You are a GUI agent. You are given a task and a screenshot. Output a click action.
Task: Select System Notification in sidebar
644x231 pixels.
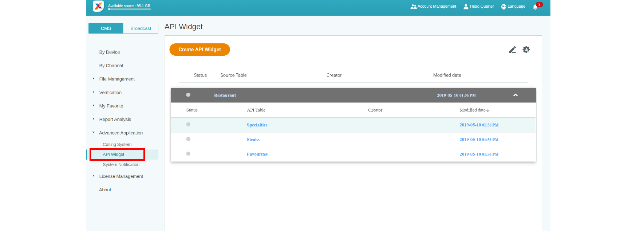(121, 165)
